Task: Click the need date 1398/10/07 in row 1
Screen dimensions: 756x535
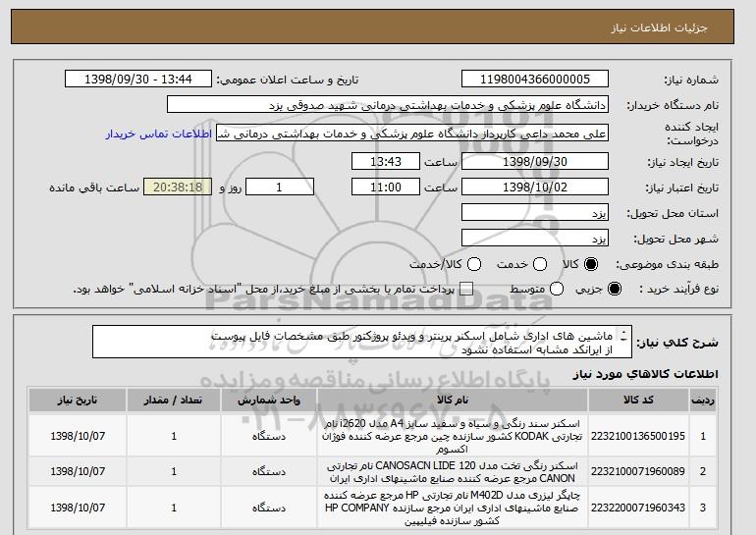Action: [78, 436]
